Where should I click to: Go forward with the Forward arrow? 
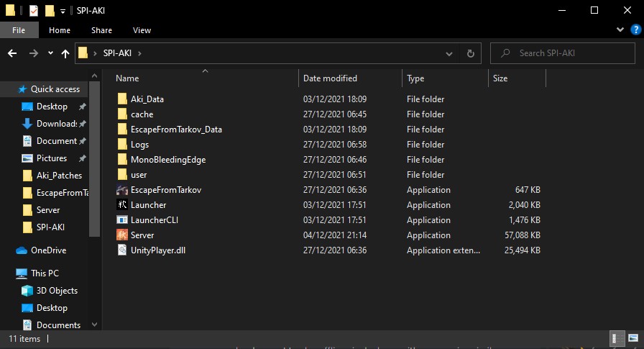click(34, 53)
